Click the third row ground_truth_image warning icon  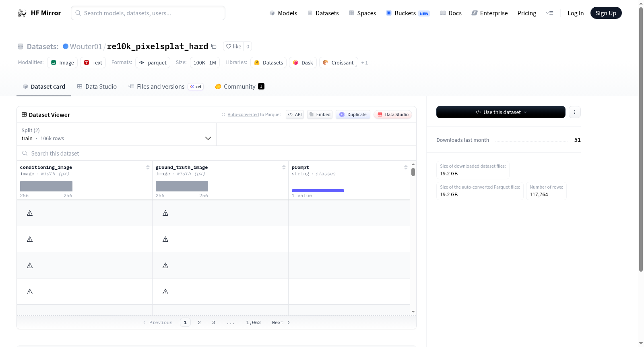[165, 265]
